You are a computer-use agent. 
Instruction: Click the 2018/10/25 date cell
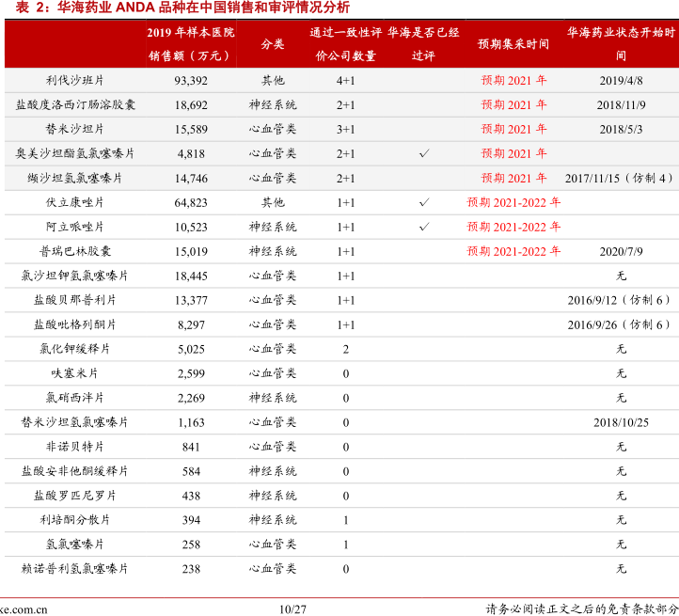tap(621, 422)
